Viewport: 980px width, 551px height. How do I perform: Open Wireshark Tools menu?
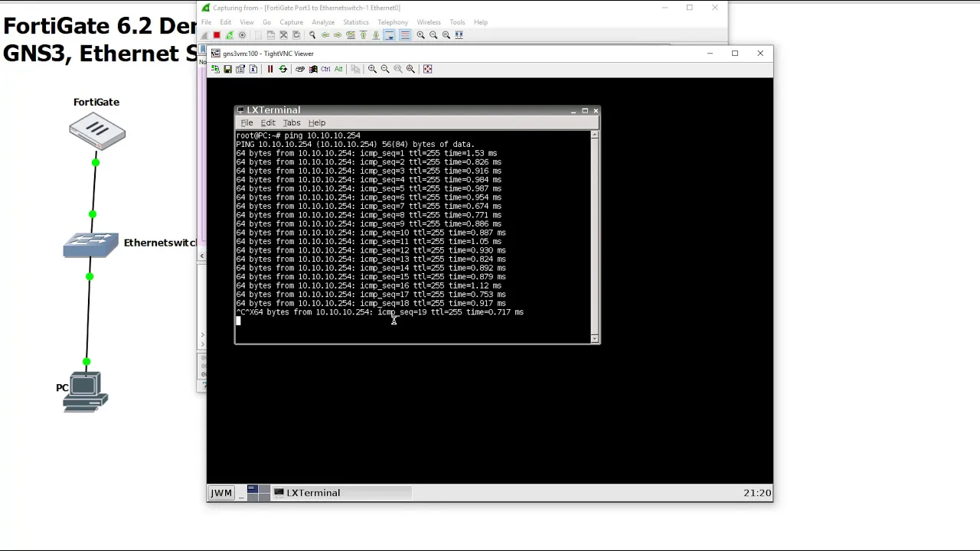(457, 22)
